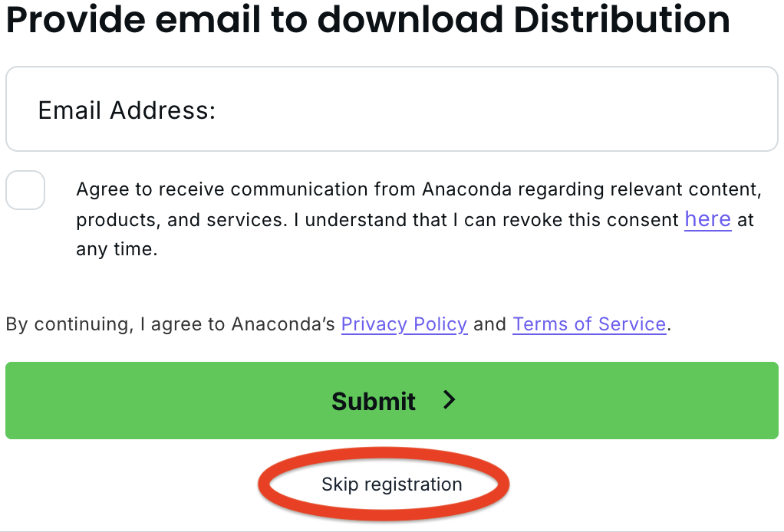Select the 'Provide email to download Distribution' heading
Viewport: 784px width, 532px height.
tap(367, 19)
